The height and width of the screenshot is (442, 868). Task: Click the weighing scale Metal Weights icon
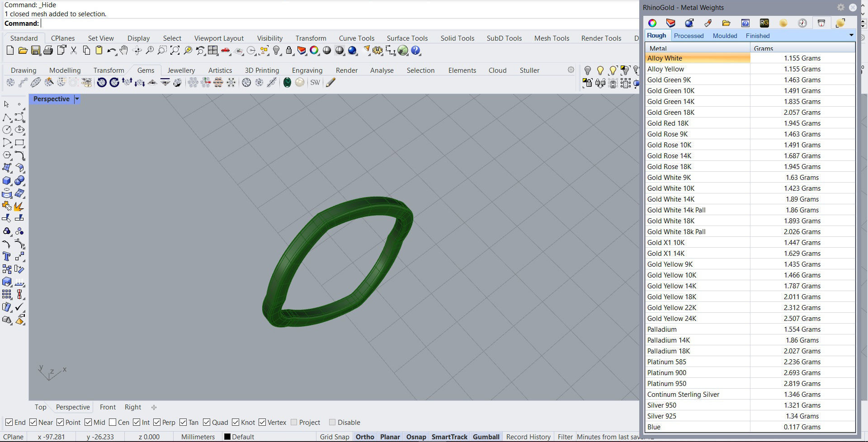click(821, 23)
